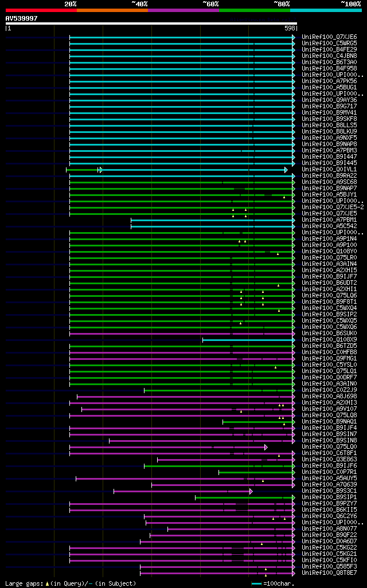Viewport: 367px width, 588px height.
Task: Click hit label UniRef100_Q9AY36
Action: 330,100
